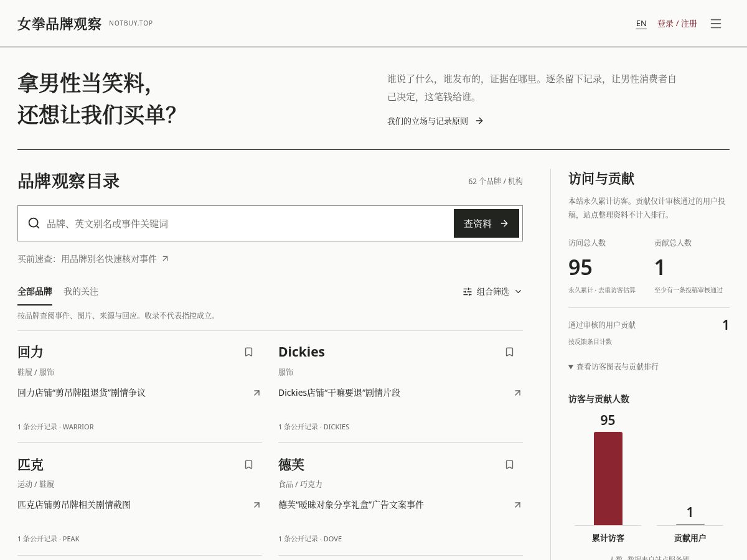The image size is (747, 560).
Task: Click the 女拳品牌观察 site title
Action: (59, 24)
